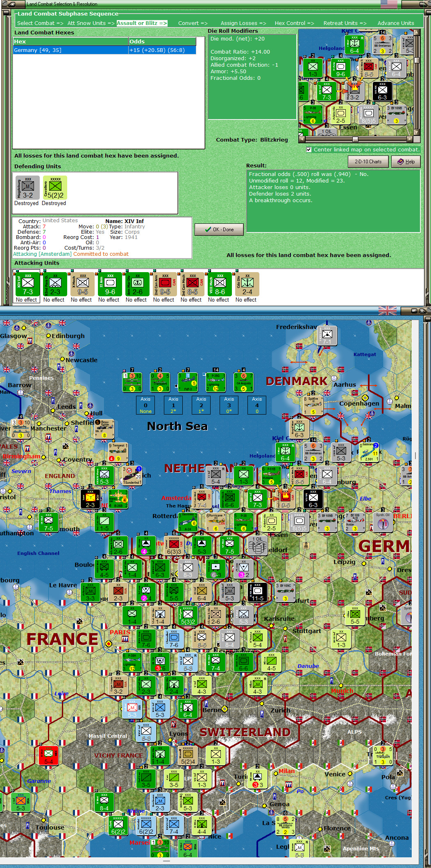Click Attacking [Amsterdam] status text
The height and width of the screenshot is (868, 431).
tap(43, 254)
